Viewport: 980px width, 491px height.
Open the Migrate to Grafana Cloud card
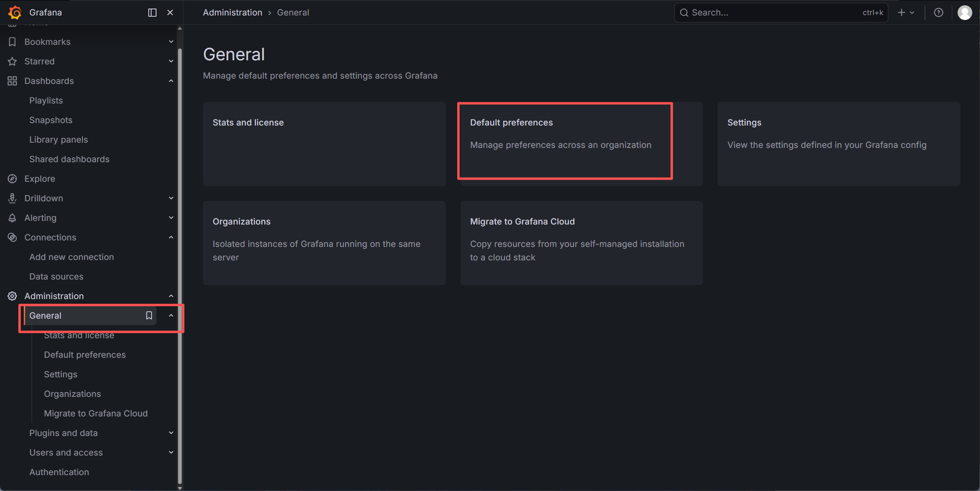[581, 243]
